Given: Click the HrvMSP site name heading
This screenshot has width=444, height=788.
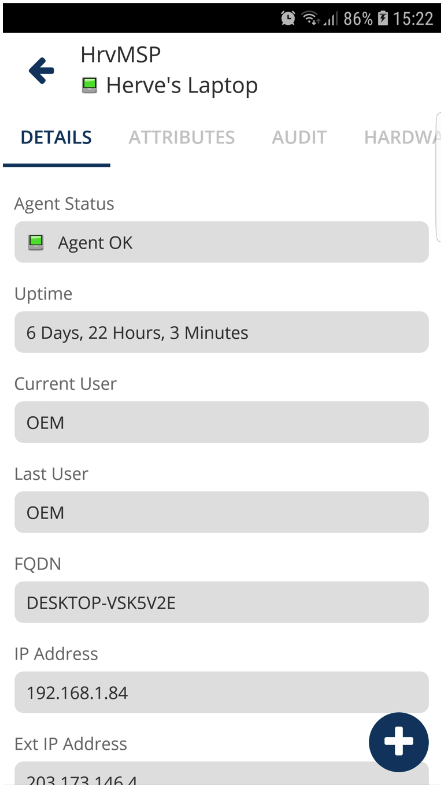Looking at the screenshot, I should 120,55.
